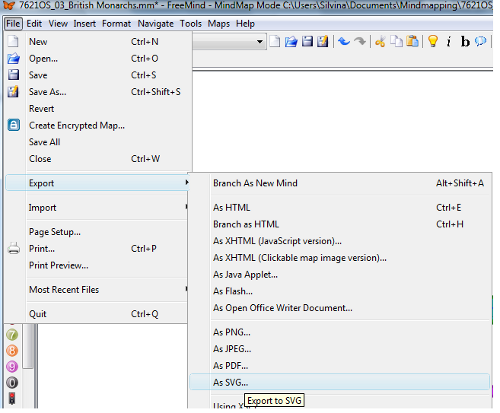The image size is (500, 413).
Task: Click the Open folder icon in File menu
Action: [x=13, y=58]
